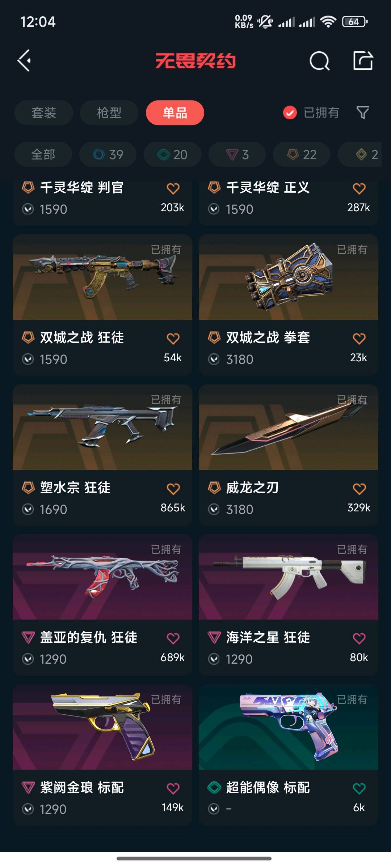Like 盖亚的复仇 狂徒 via heart icon

tap(173, 639)
